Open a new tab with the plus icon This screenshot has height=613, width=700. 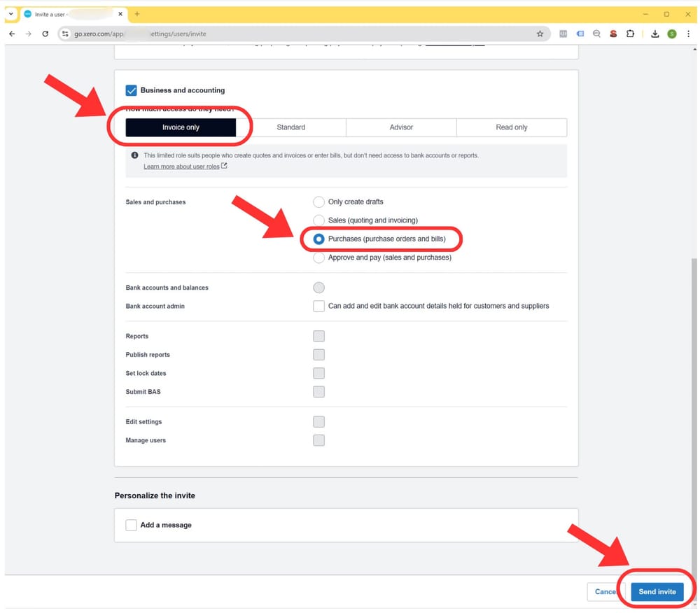pyautogui.click(x=136, y=14)
